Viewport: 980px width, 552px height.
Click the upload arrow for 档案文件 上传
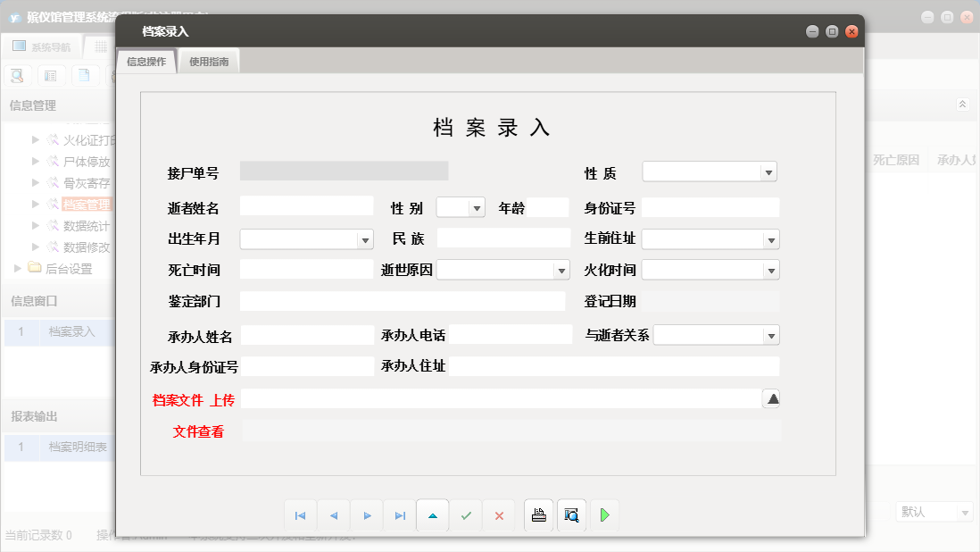click(x=771, y=399)
